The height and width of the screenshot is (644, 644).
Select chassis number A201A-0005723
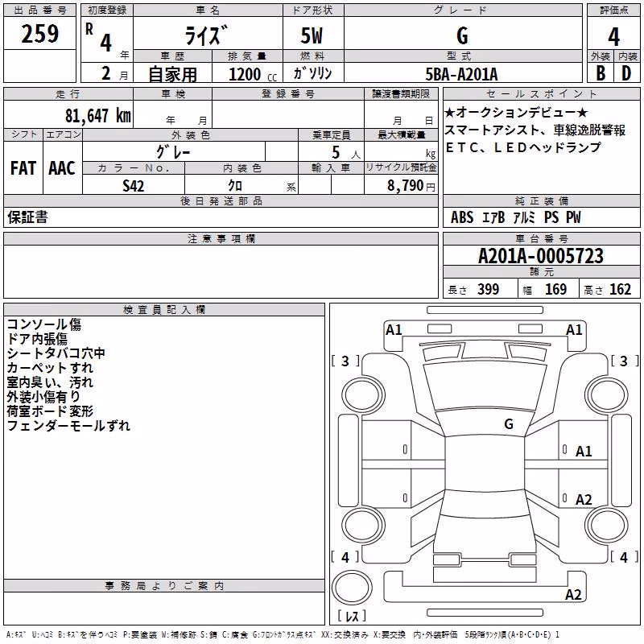pyautogui.click(x=541, y=256)
